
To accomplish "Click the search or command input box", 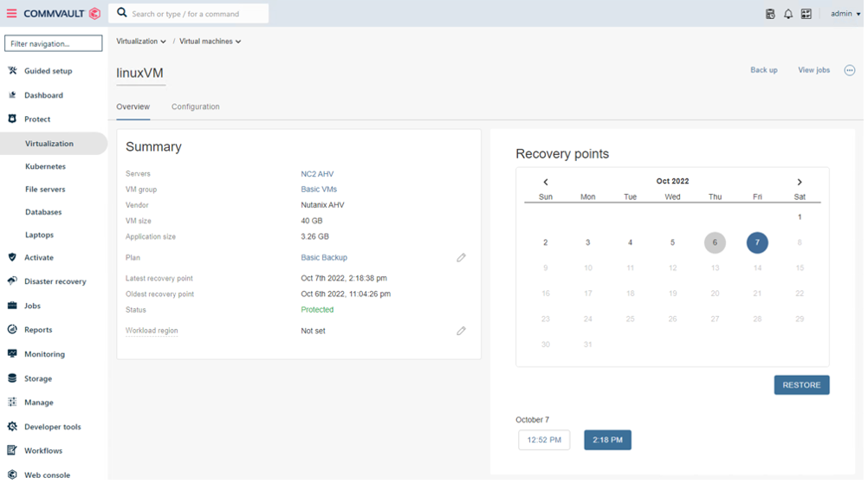I will [189, 13].
